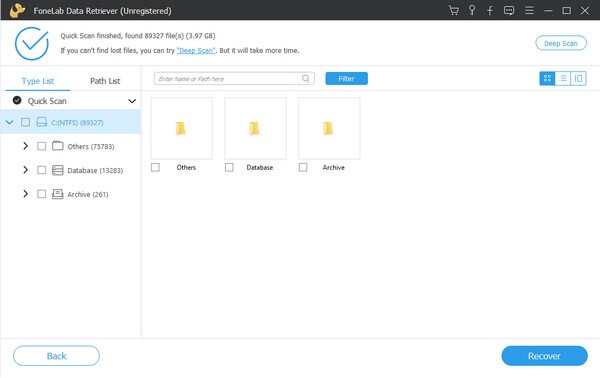This screenshot has width=600, height=378.
Task: Expand the Archive tree node
Action: [x=25, y=194]
